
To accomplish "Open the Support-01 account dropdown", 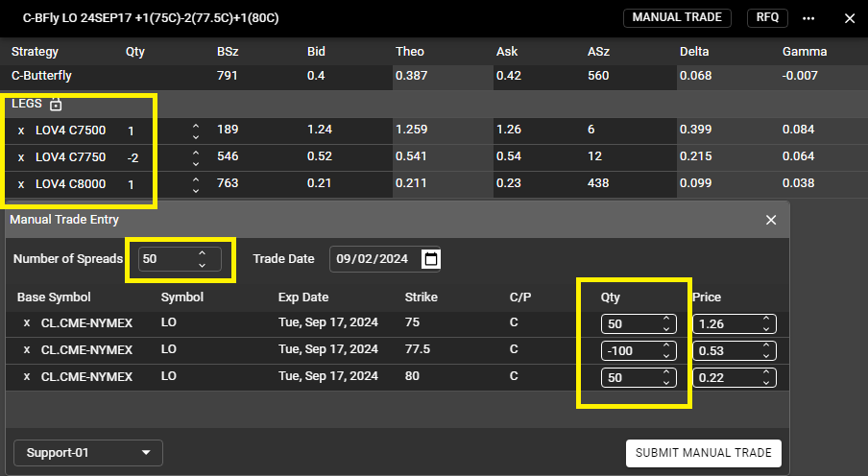I will (88, 452).
